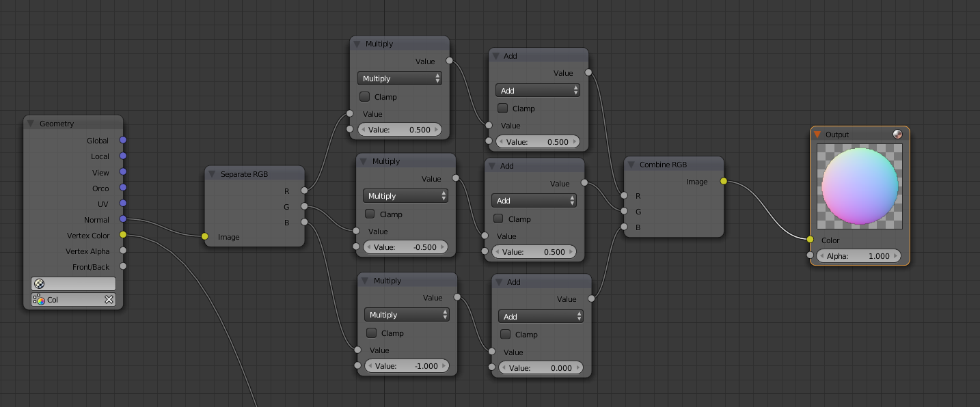Click the Geometry node's View output socket
This screenshot has height=407, width=980.
click(x=123, y=172)
